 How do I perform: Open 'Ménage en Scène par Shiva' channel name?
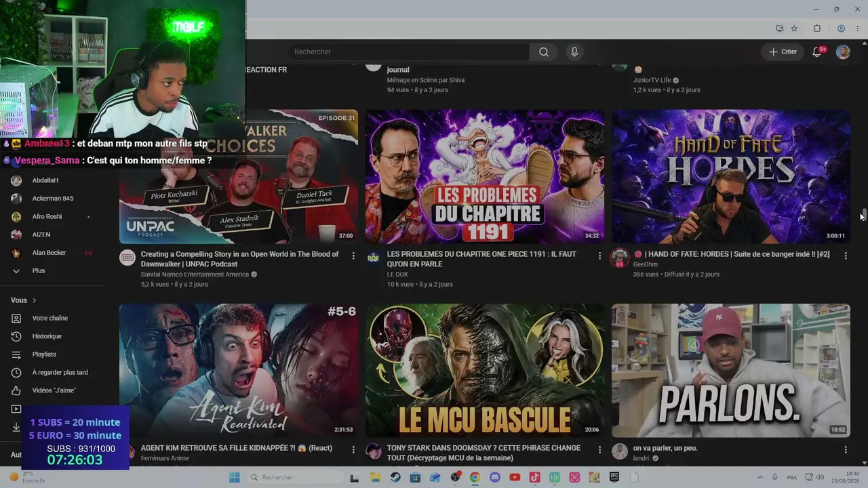(x=426, y=80)
